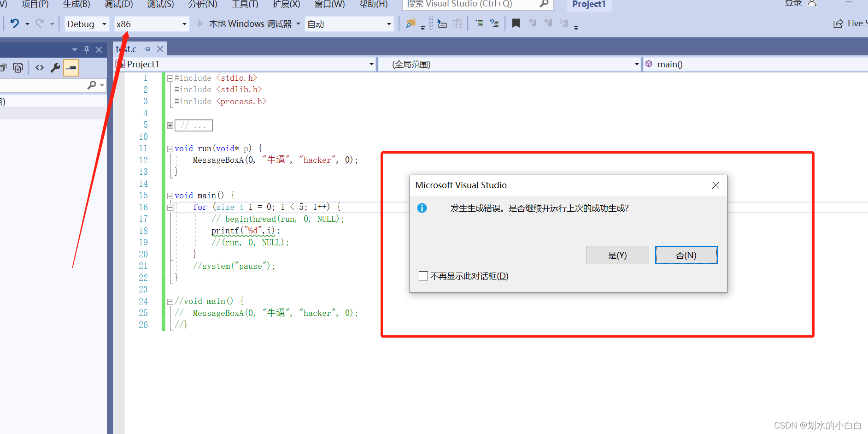Expand the collapsed comment block at line 5
Image resolution: width=868 pixels, height=434 pixels.
pyautogui.click(x=170, y=125)
